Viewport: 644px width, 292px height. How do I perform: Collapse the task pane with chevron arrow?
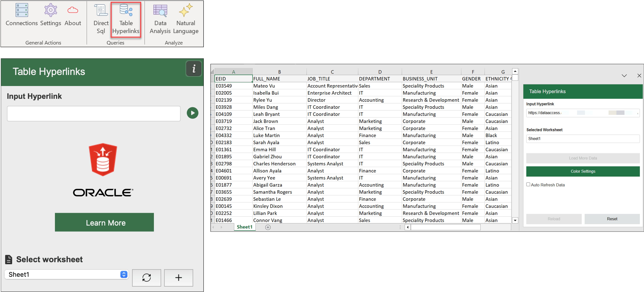[x=624, y=76]
